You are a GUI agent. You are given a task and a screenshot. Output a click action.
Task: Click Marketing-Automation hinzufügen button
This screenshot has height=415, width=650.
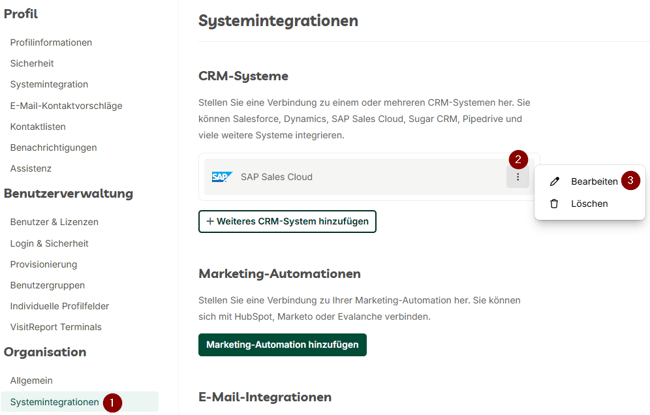coord(282,345)
